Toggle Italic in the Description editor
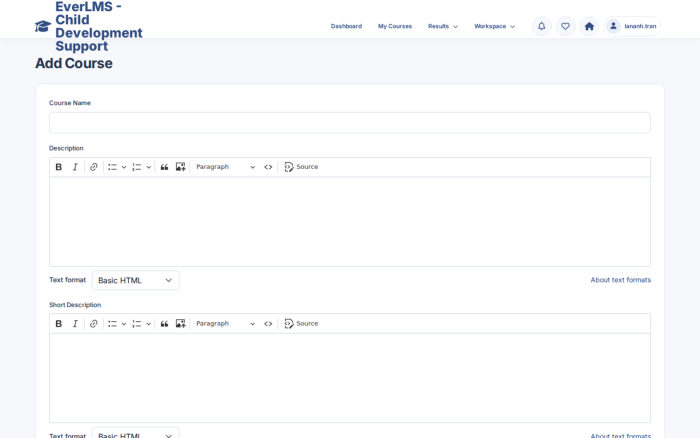The height and width of the screenshot is (438, 700). point(75,167)
